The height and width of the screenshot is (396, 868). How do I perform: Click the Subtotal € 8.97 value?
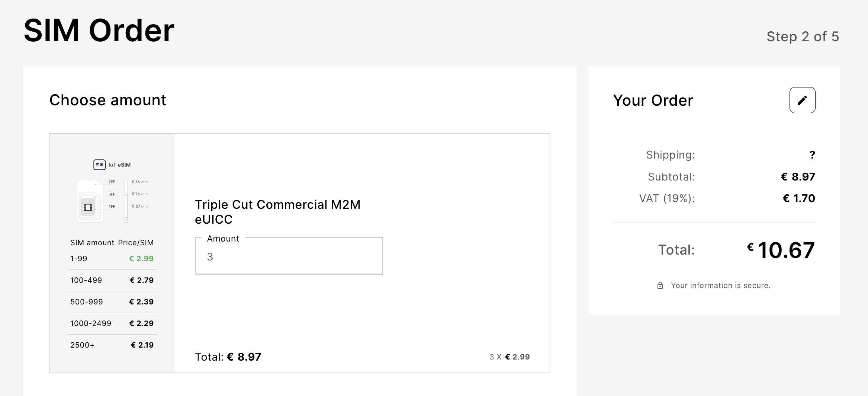(x=798, y=177)
